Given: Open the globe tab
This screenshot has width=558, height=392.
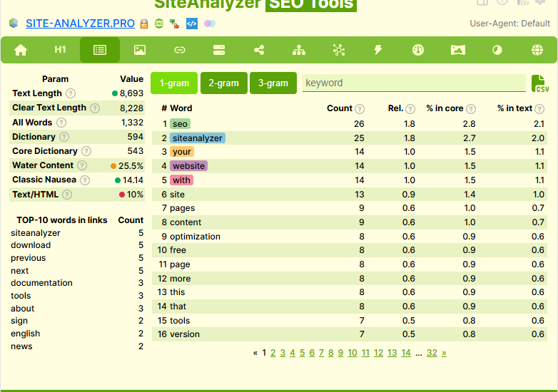Looking at the screenshot, I should (537, 50).
